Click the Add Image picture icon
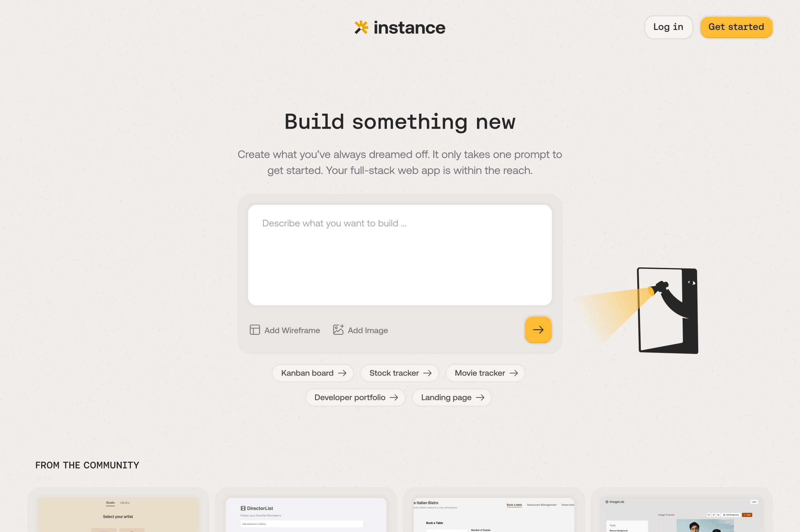The width and height of the screenshot is (800, 532). 338,329
